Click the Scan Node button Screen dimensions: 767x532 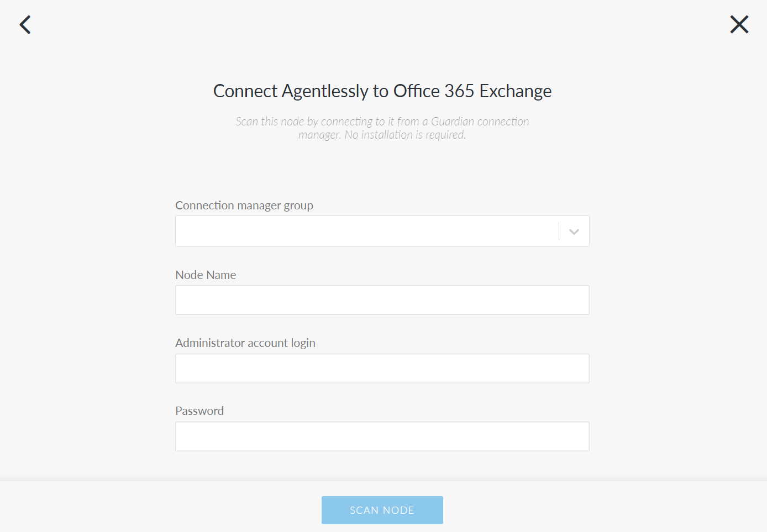382,510
